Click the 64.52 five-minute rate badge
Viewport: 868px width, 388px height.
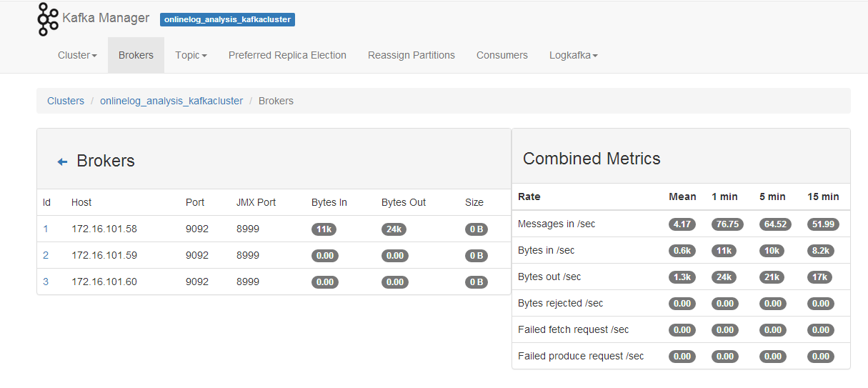coord(775,224)
